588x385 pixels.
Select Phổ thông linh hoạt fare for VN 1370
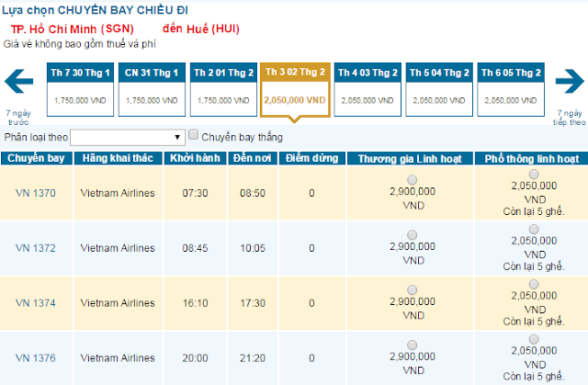[x=535, y=174]
